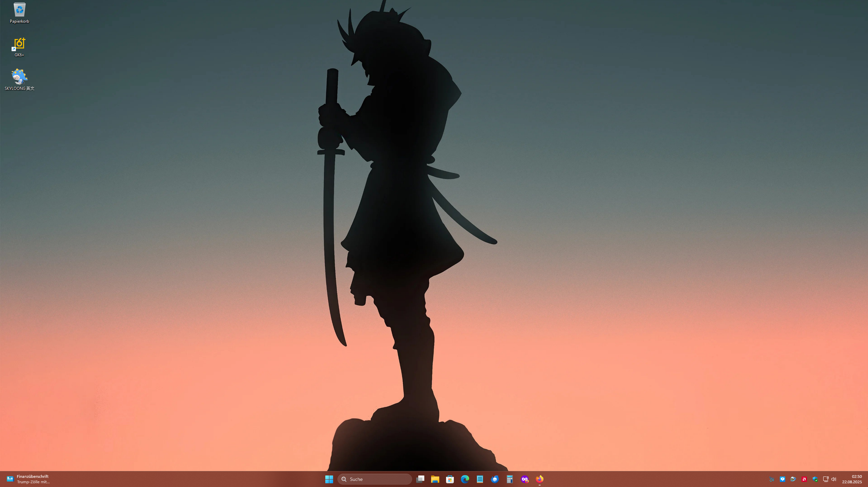Screen dimensions: 868x487
Task: Open Task View from the taskbar
Action: (x=420, y=479)
